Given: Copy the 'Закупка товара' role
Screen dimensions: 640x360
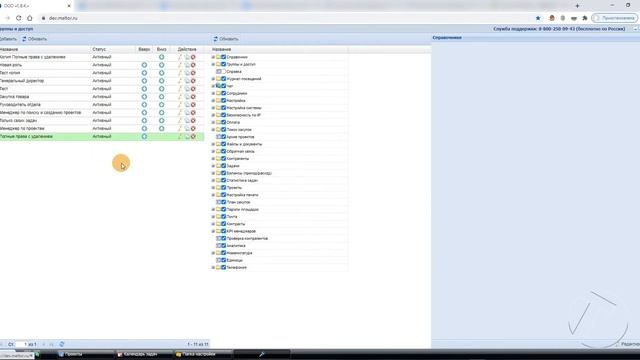Looking at the screenshot, I should pos(187,97).
